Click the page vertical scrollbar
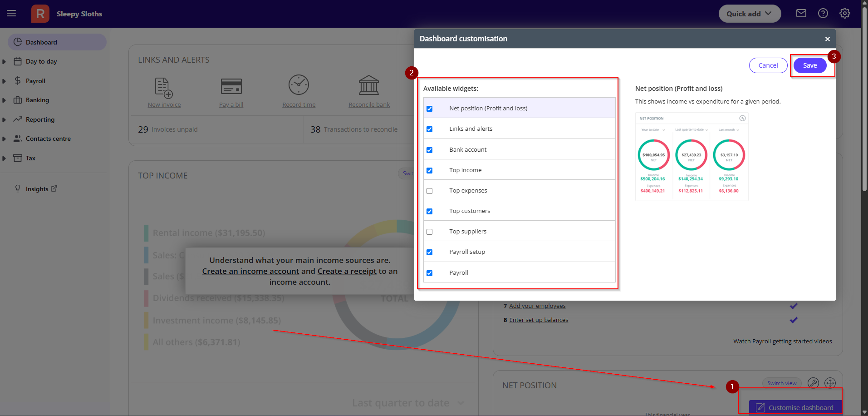Screen dimensions: 868x416 tap(864, 99)
